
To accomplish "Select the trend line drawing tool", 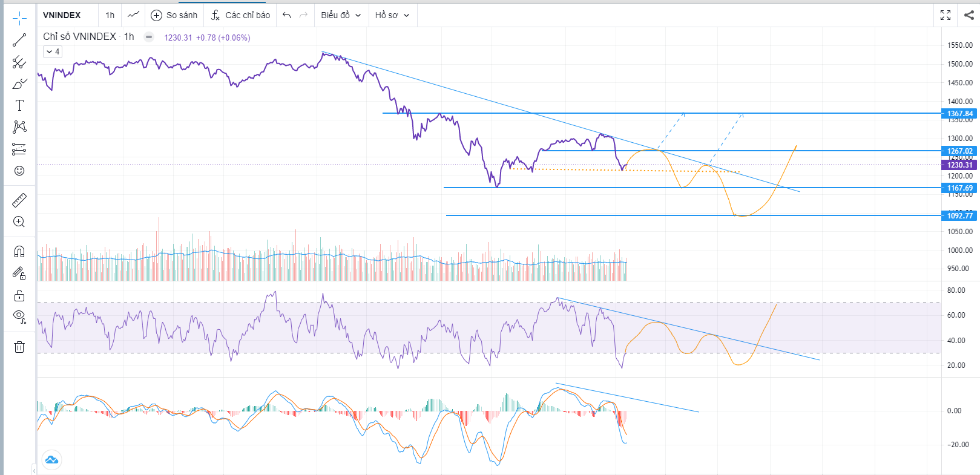I will 19,41.
